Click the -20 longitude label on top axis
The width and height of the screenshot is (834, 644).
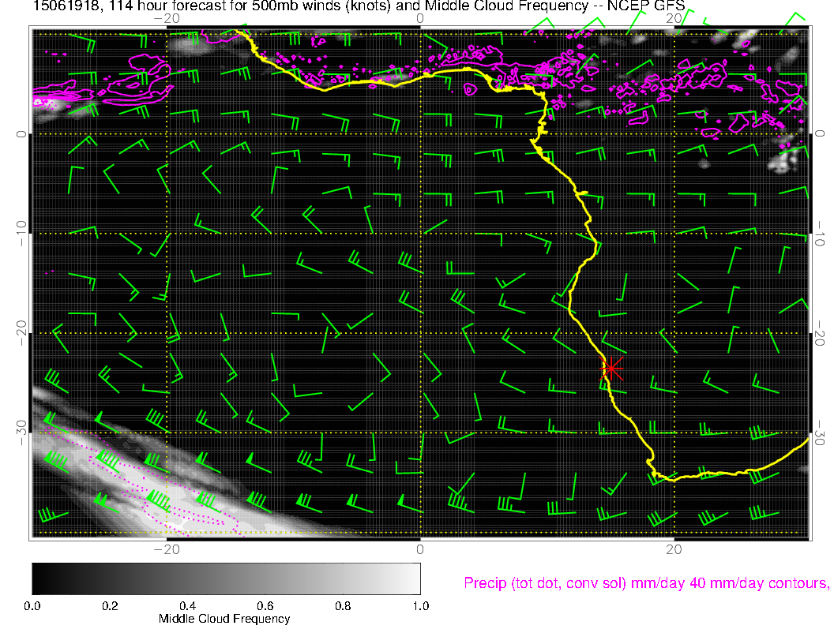tap(166, 18)
